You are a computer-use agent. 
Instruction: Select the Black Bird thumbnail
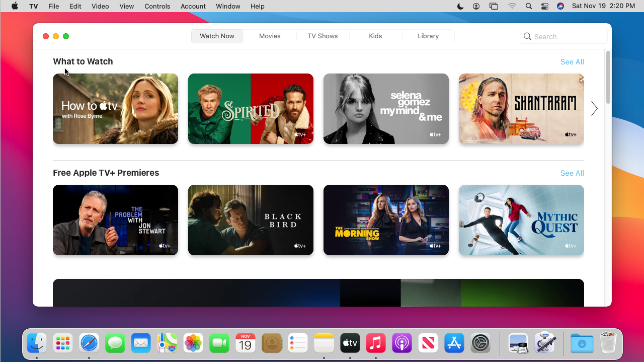(251, 220)
